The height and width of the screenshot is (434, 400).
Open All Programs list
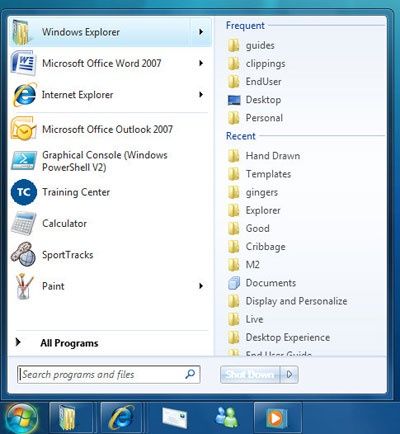pos(69,343)
